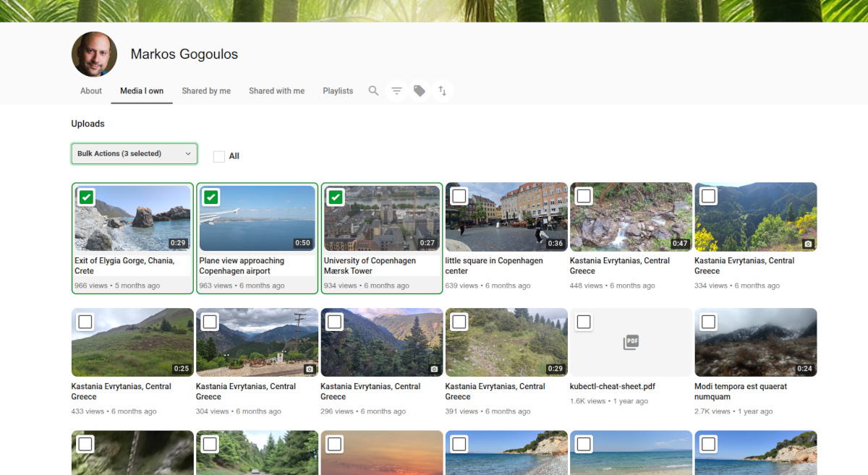Uncheck the Exit of Elygia Gorge checkbox
Screen dimensions: 868x475
click(86, 197)
